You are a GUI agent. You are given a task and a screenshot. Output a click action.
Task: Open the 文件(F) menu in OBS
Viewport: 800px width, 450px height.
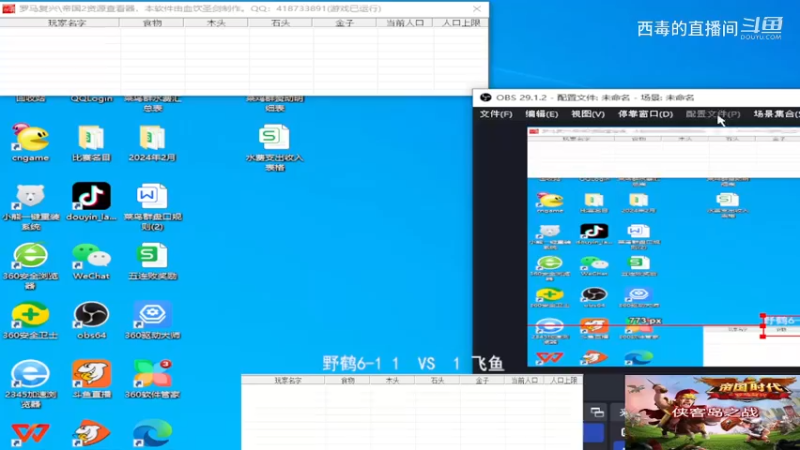[495, 114]
